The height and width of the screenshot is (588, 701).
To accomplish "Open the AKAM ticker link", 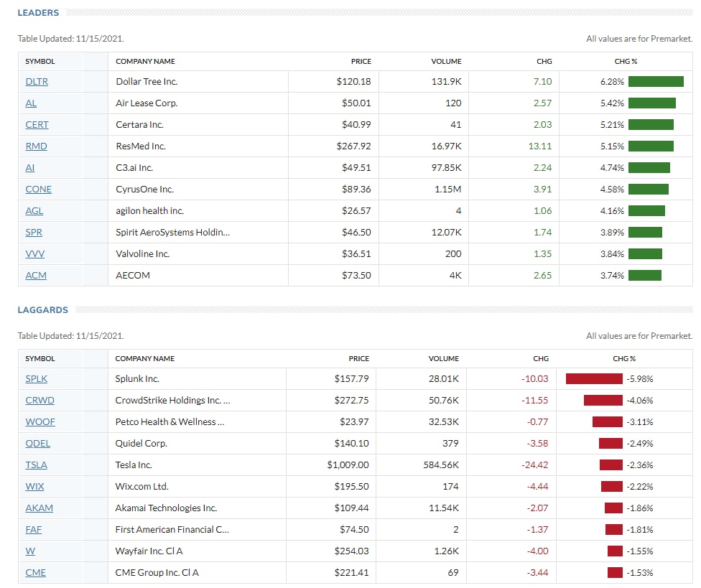I will tap(40, 508).
